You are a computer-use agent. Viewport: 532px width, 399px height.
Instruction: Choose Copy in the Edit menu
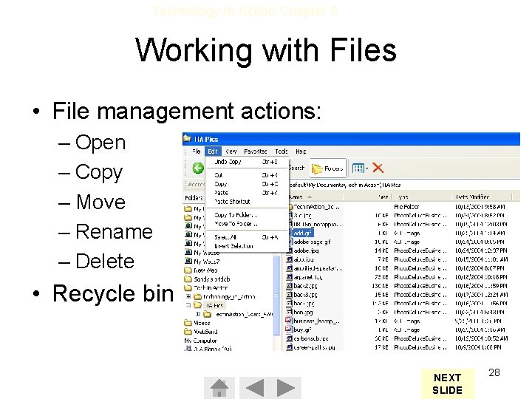click(247, 184)
